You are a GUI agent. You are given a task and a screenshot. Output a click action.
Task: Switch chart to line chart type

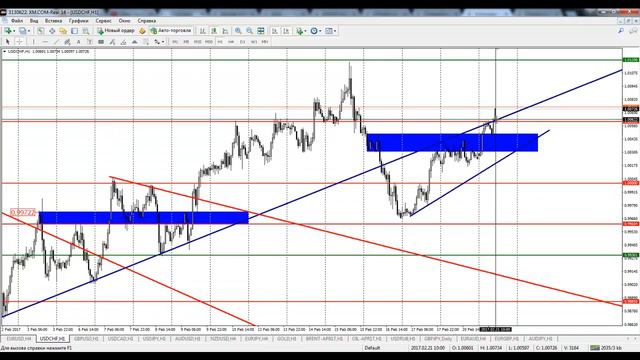(225, 31)
